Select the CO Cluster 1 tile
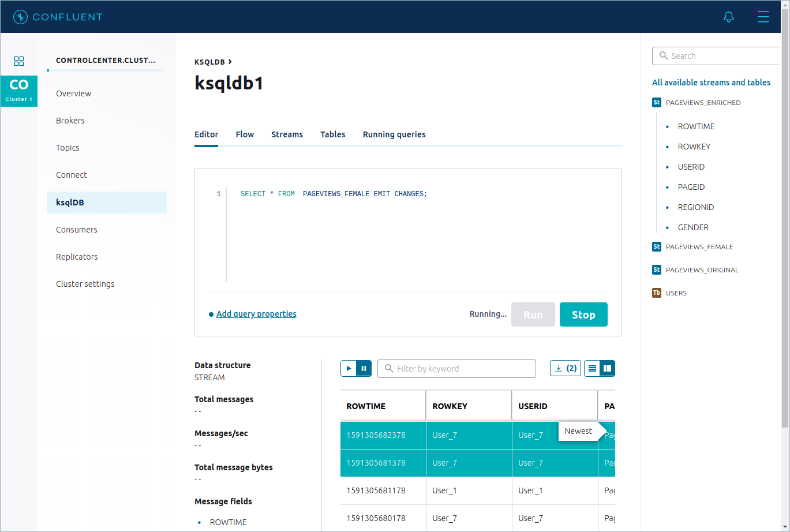This screenshot has width=790, height=532. pos(19,91)
